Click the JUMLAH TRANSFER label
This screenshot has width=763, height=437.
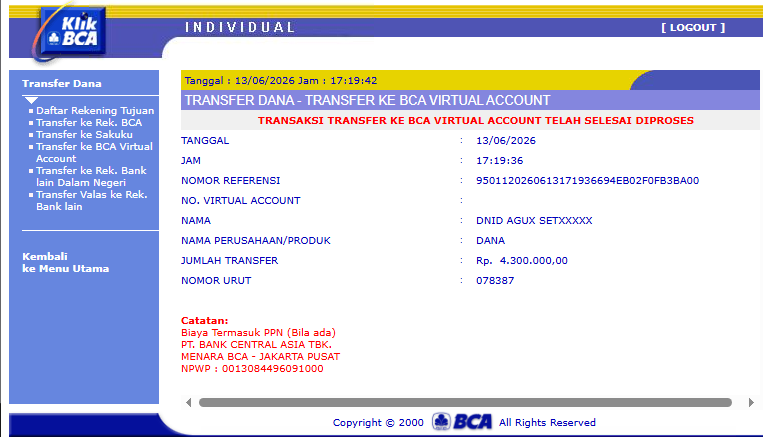pyautogui.click(x=229, y=260)
